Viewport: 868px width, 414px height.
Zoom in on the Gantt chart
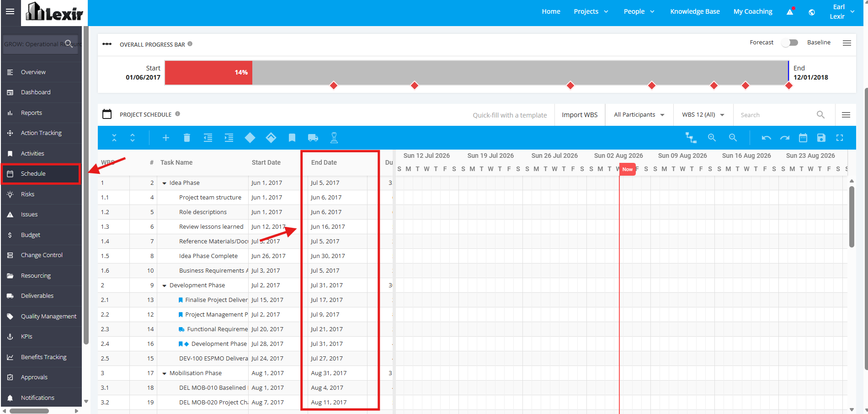(712, 138)
